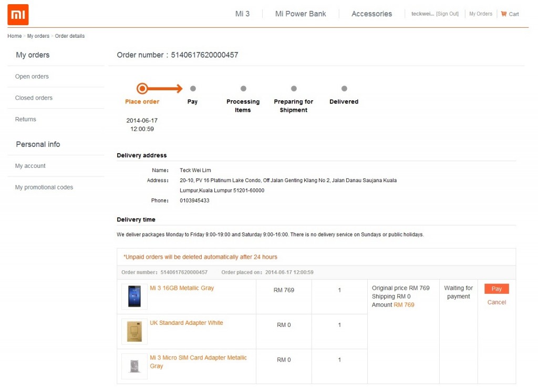This screenshot has height=392, width=538.
Task: Click the 2014-06-17 date under Place order
Action: click(x=142, y=121)
